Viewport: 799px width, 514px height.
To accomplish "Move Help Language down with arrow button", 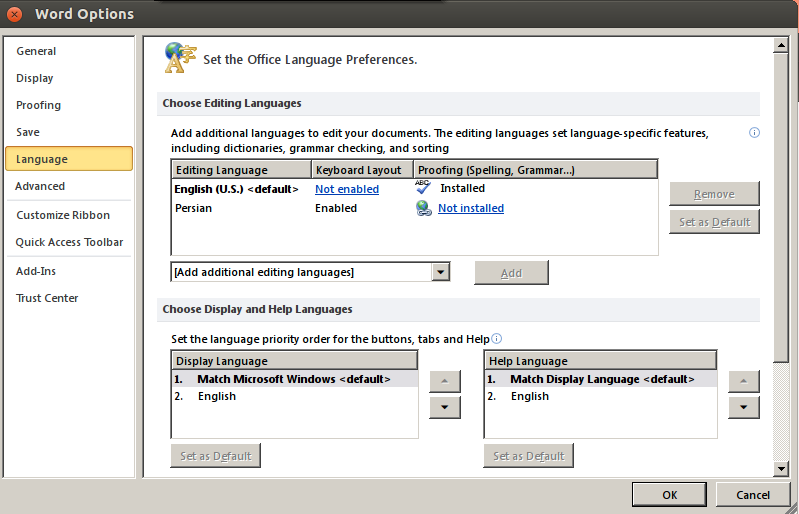I will (x=743, y=407).
